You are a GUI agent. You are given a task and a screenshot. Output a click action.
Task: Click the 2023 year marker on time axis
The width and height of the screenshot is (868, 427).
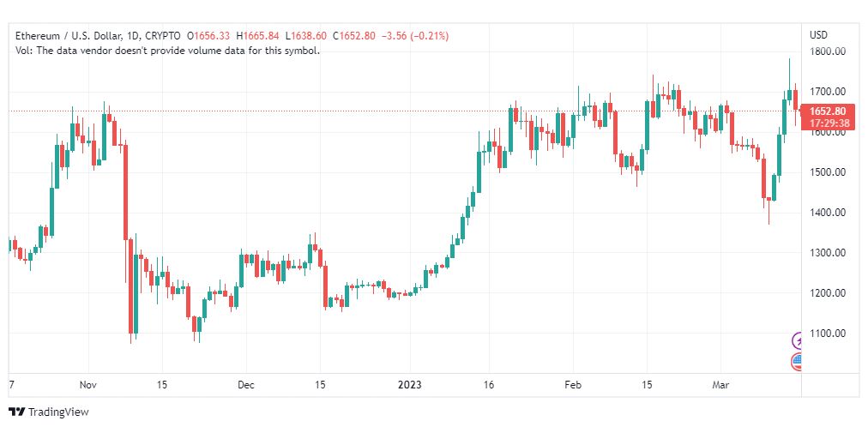click(x=410, y=384)
